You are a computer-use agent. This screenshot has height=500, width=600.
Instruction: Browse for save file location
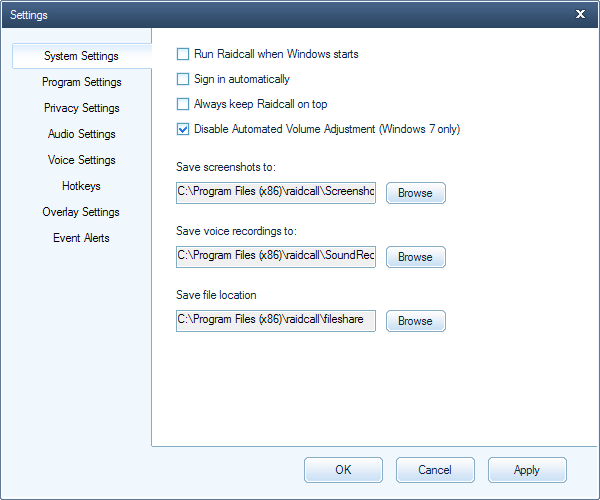click(416, 321)
